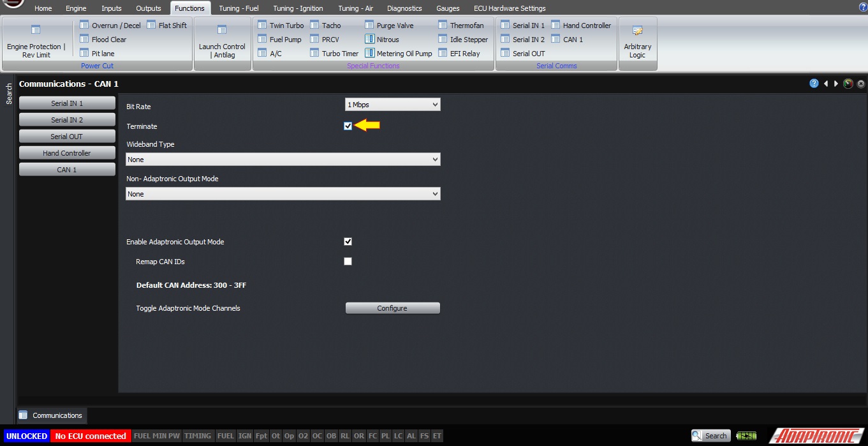Open Pit lane function

[x=97, y=54]
